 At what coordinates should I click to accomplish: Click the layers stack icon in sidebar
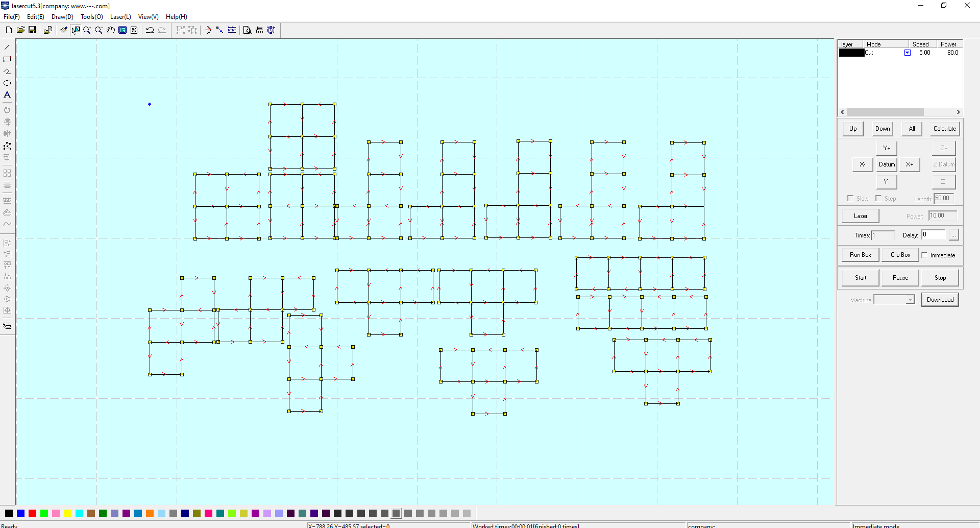(x=7, y=326)
